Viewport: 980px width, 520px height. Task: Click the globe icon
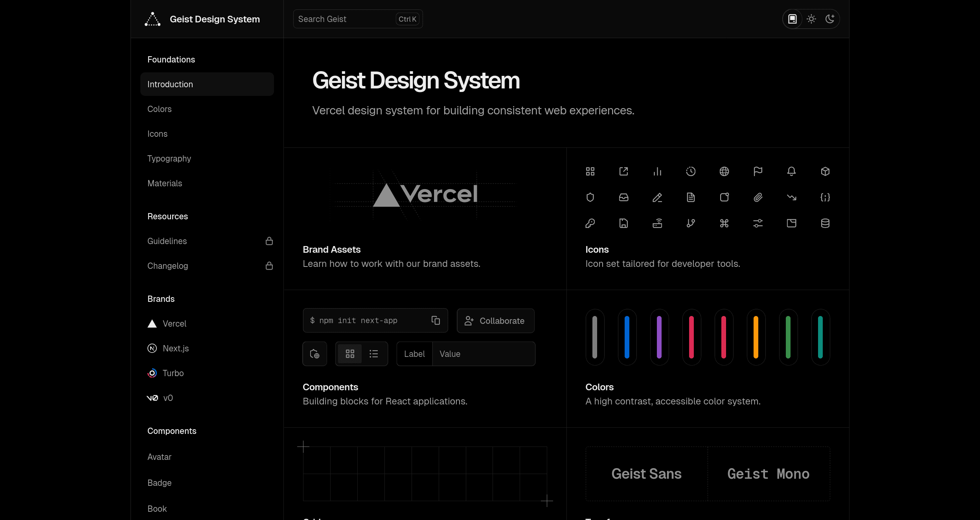(724, 171)
